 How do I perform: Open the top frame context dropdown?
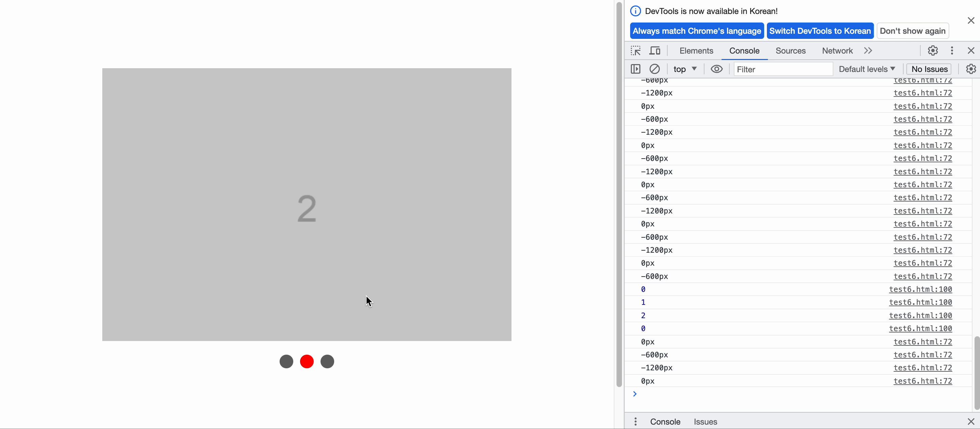(x=685, y=69)
